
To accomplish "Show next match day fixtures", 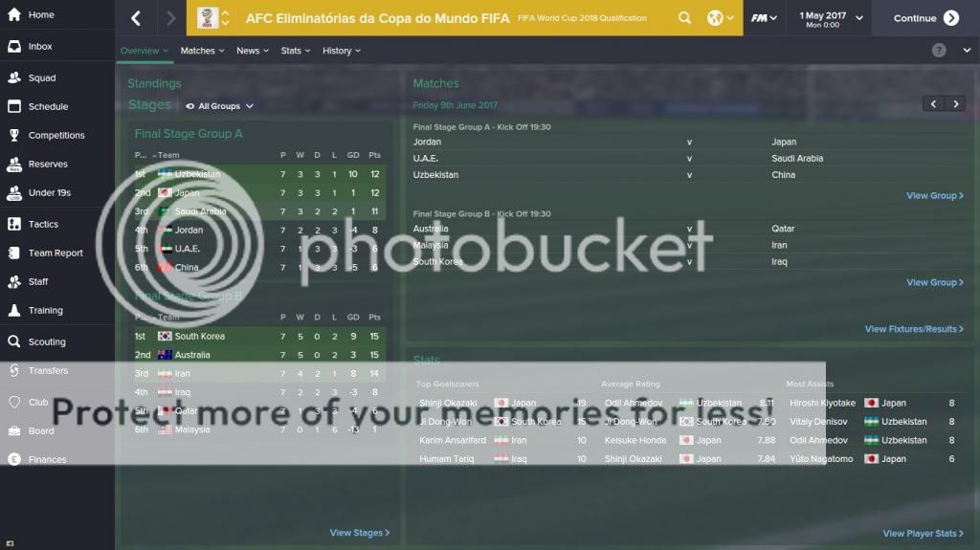I will click(956, 103).
